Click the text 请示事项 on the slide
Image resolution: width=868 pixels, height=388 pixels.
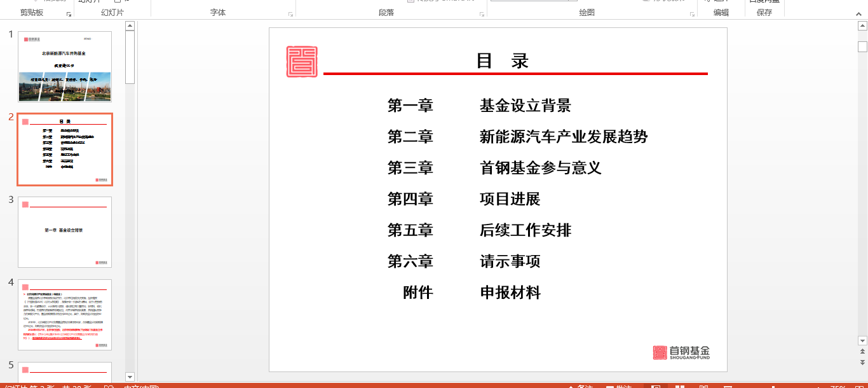(510, 261)
